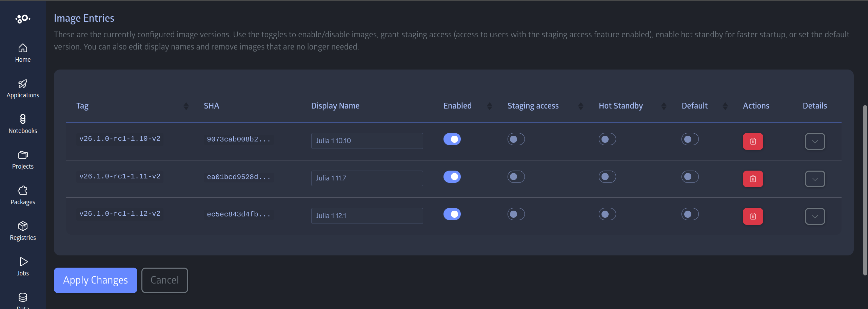Set Julia 1.10.10 as the default version

690,139
